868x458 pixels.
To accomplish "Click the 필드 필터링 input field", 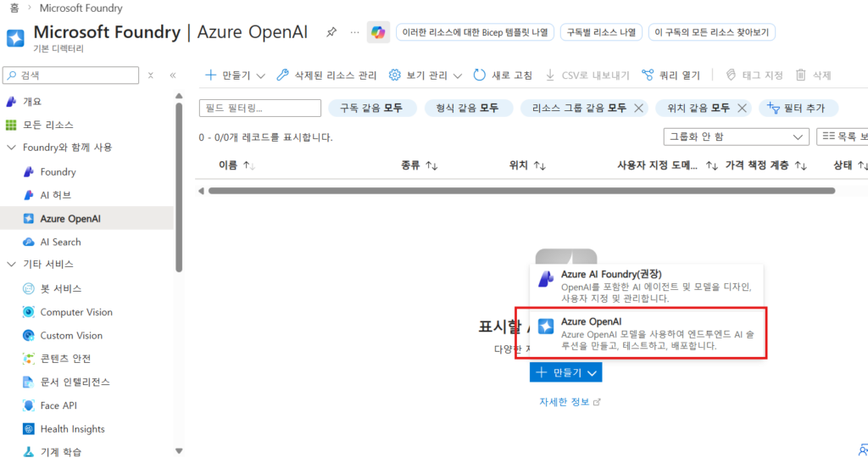I will [259, 108].
